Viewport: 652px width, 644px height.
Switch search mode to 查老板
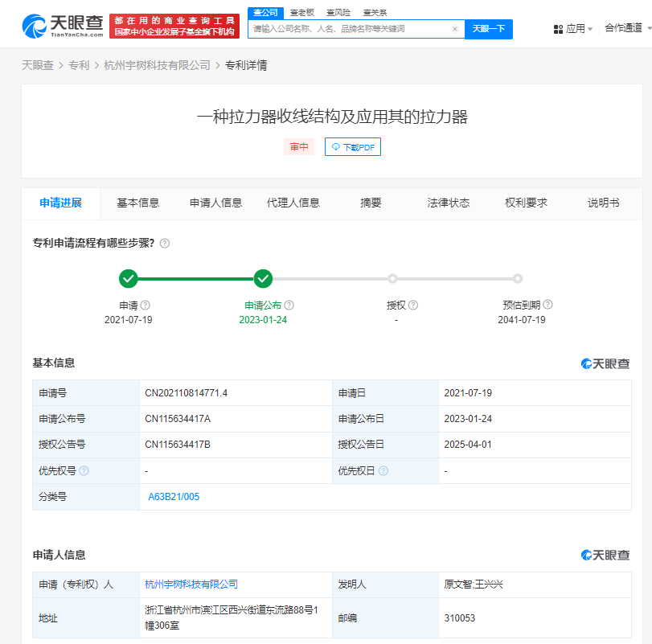point(302,13)
